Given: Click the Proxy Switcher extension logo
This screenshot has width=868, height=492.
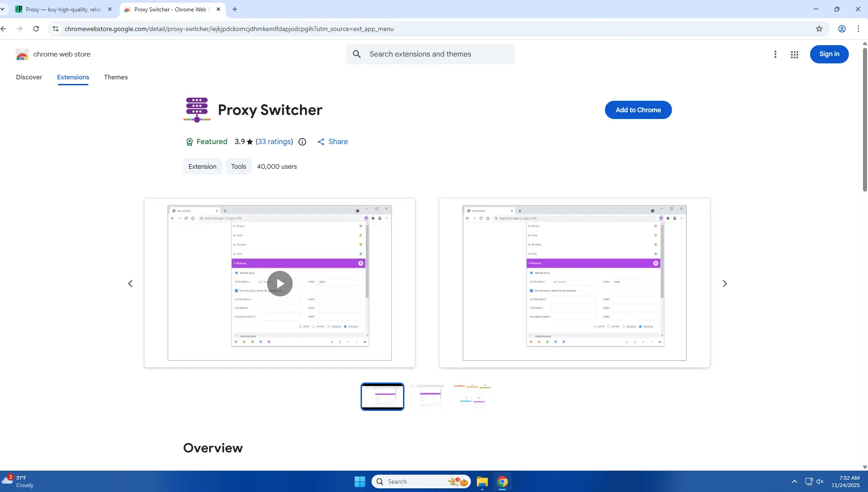Looking at the screenshot, I should pyautogui.click(x=197, y=110).
